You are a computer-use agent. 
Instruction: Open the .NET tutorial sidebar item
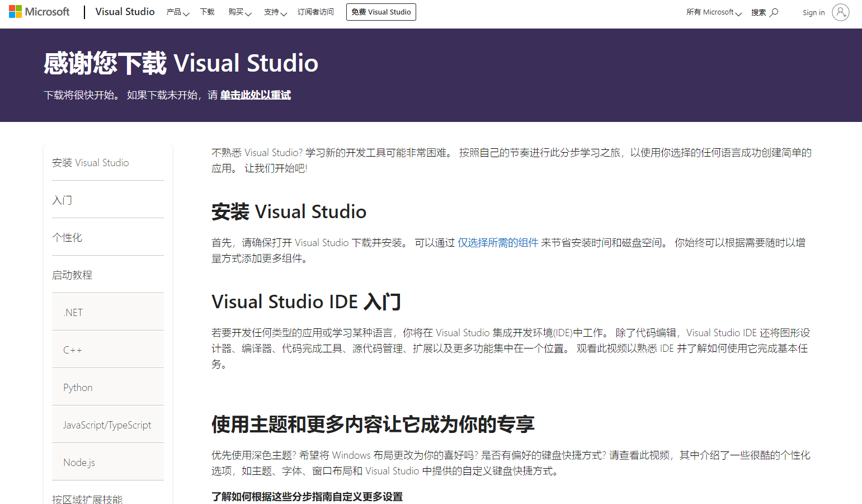click(108, 312)
